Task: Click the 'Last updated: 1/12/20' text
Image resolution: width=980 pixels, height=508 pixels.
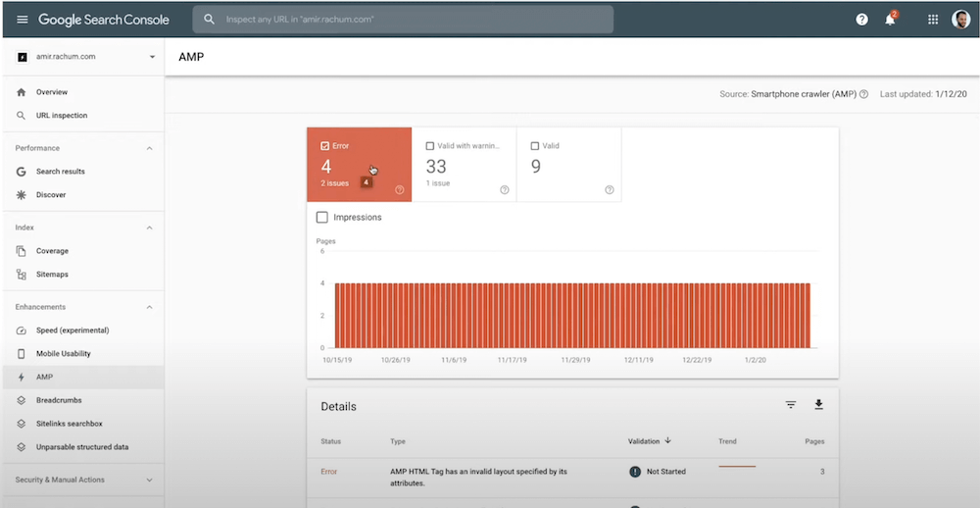Action: pyautogui.click(x=923, y=94)
